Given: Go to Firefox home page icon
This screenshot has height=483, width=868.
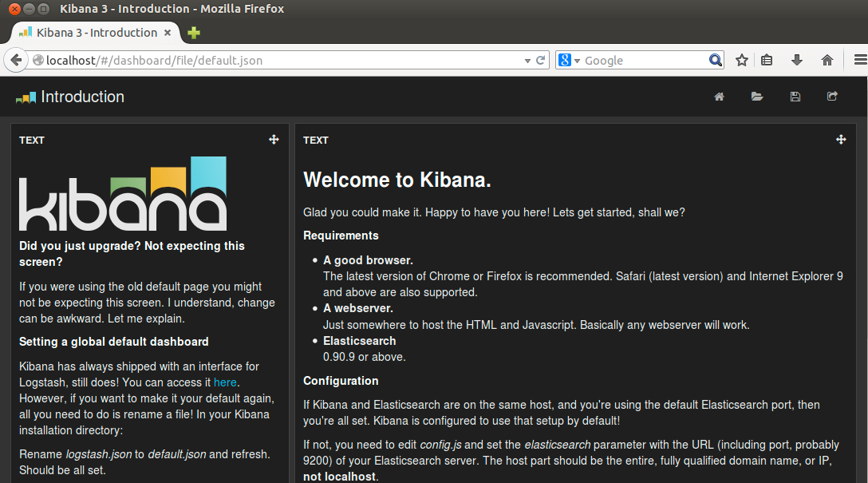Looking at the screenshot, I should [827, 61].
